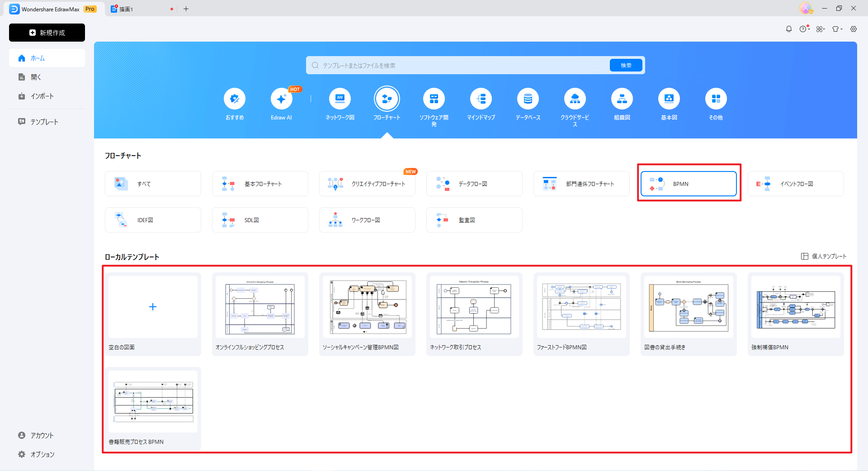This screenshot has height=471, width=868.
Task: Select the ソフトウェア開発 category icon
Action: click(434, 99)
